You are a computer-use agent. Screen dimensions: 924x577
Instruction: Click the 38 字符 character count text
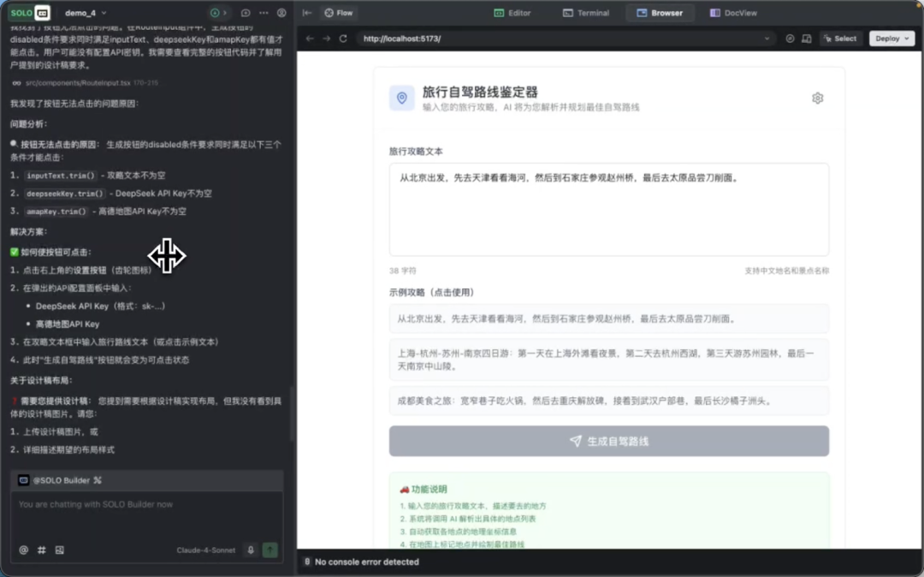pyautogui.click(x=402, y=271)
